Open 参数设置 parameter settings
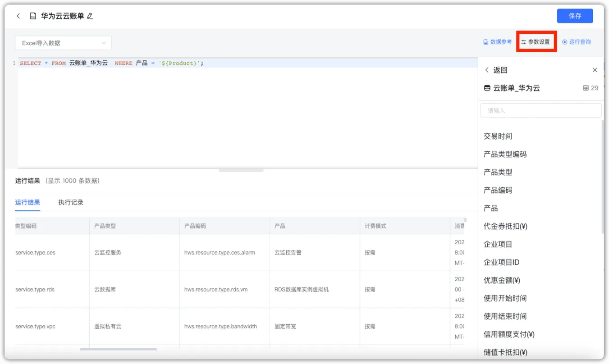This screenshot has width=609, height=364. point(536,42)
